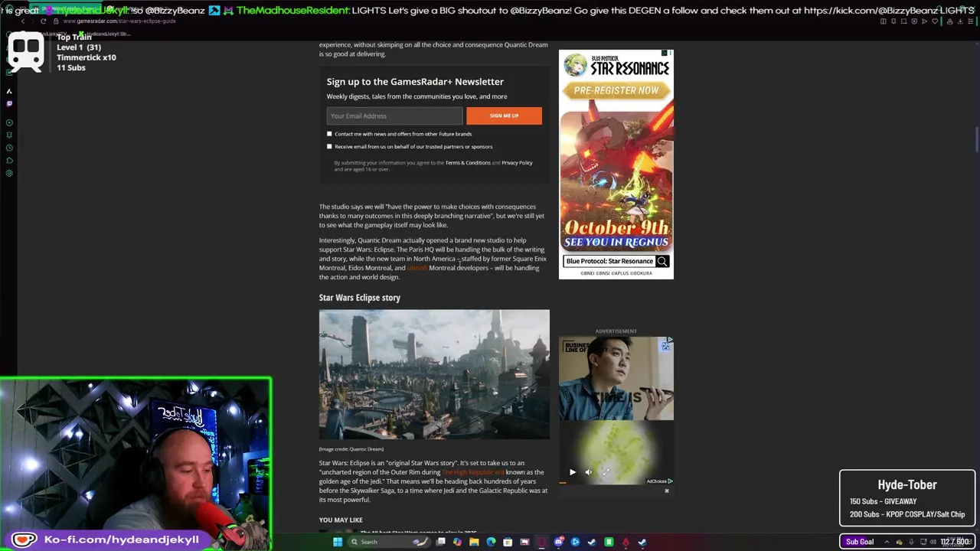Click the PRE-REGISTER NOW ad button
Image resolution: width=980 pixels, height=551 pixels.
(616, 90)
